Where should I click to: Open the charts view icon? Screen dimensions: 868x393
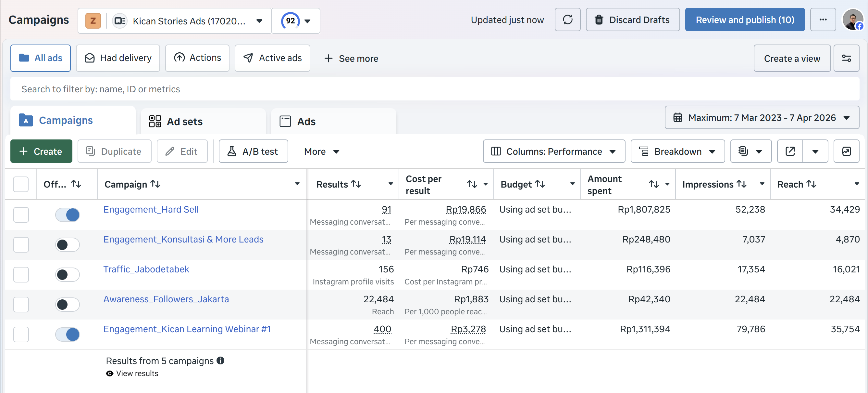click(847, 151)
